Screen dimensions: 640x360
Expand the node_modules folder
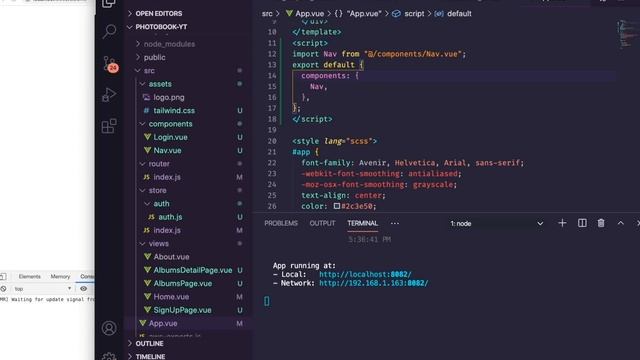pyautogui.click(x=169, y=44)
